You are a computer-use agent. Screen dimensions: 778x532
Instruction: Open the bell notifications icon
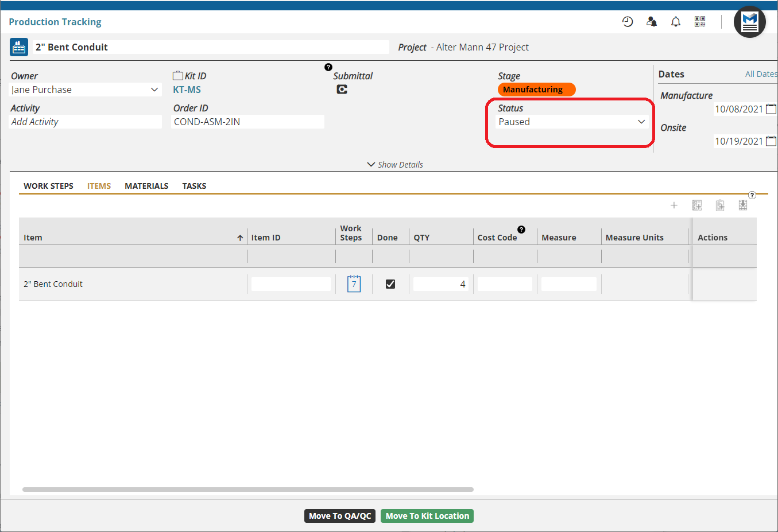click(x=676, y=22)
